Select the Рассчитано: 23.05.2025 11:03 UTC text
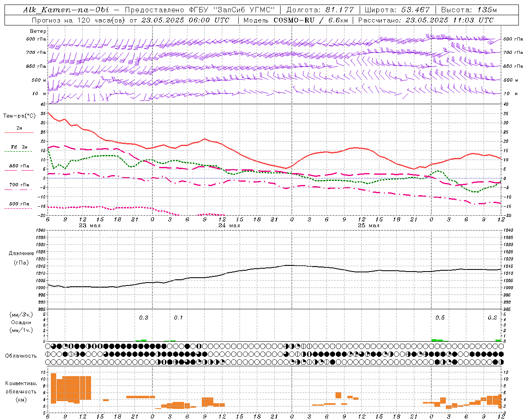Image resolution: width=525 pixels, height=420 pixels. point(426,20)
